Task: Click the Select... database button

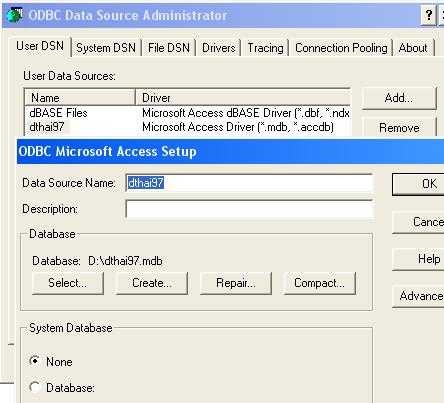Action: point(68,283)
